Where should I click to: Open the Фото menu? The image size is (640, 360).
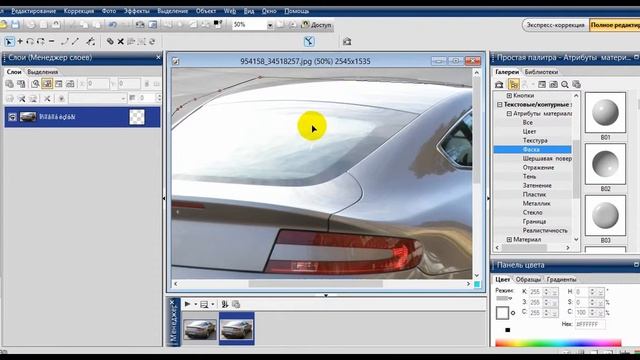[x=109, y=11]
